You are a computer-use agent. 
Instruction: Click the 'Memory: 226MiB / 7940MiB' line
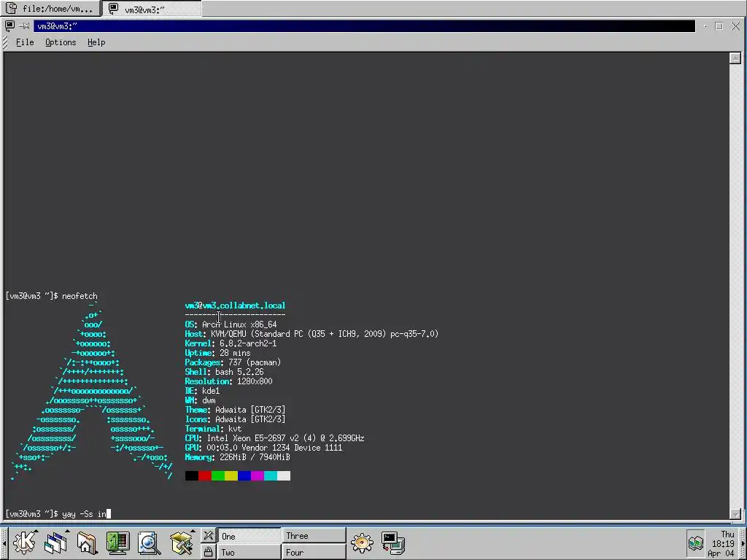coord(238,458)
